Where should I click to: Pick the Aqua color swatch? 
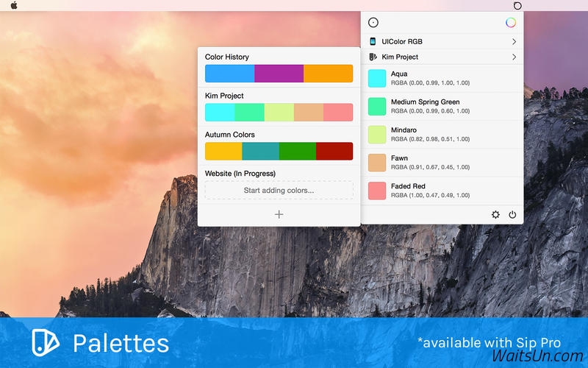[x=377, y=78]
